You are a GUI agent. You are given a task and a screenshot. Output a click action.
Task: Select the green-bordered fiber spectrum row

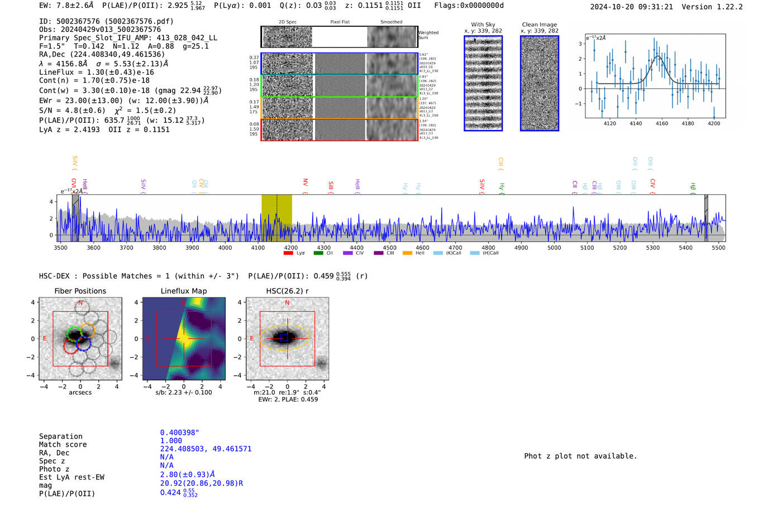(339, 86)
